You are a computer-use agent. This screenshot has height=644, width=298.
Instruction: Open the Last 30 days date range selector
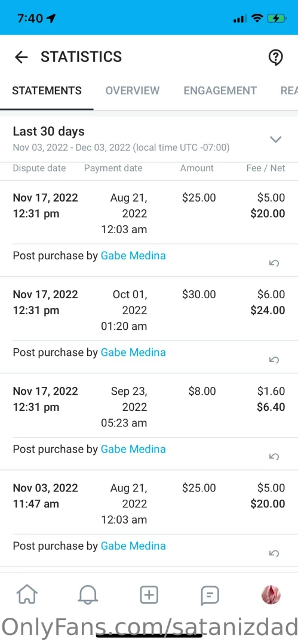click(x=149, y=139)
